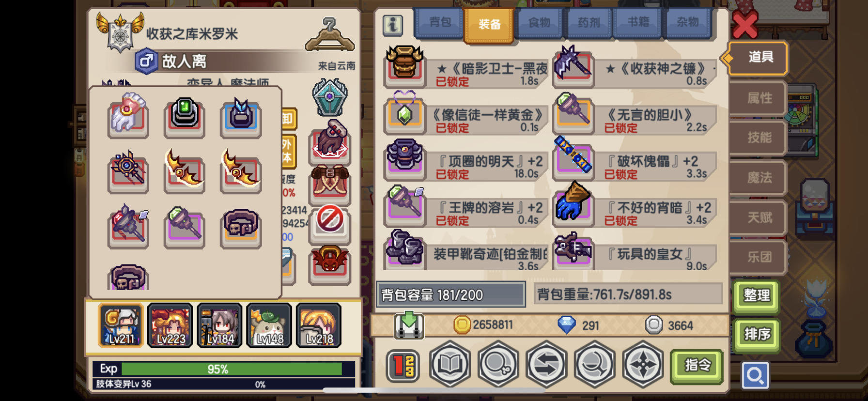Tap the blue magnifier search icon
This screenshot has height=401, width=868.
[x=755, y=375]
